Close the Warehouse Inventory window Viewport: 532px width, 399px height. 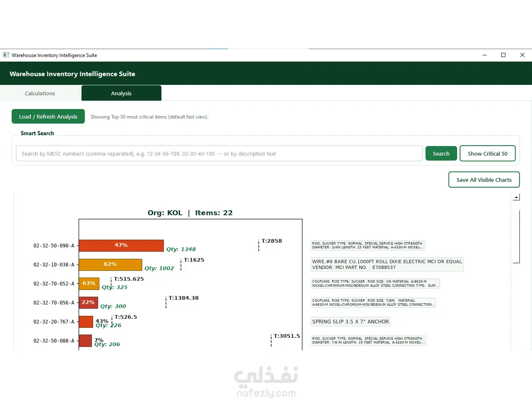click(522, 55)
